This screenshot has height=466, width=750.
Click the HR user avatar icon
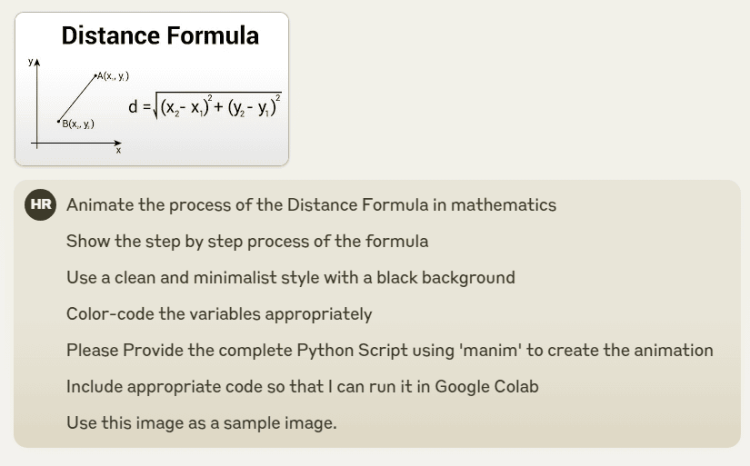[x=41, y=205]
